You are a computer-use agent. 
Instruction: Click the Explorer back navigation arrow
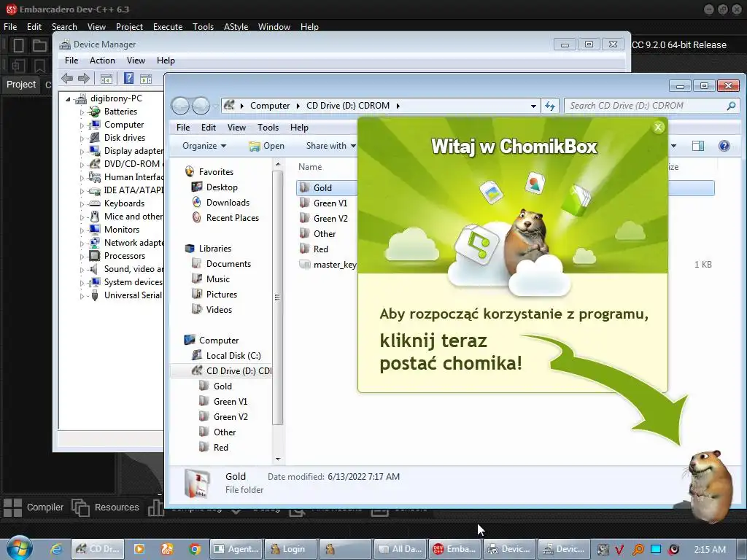pyautogui.click(x=181, y=106)
